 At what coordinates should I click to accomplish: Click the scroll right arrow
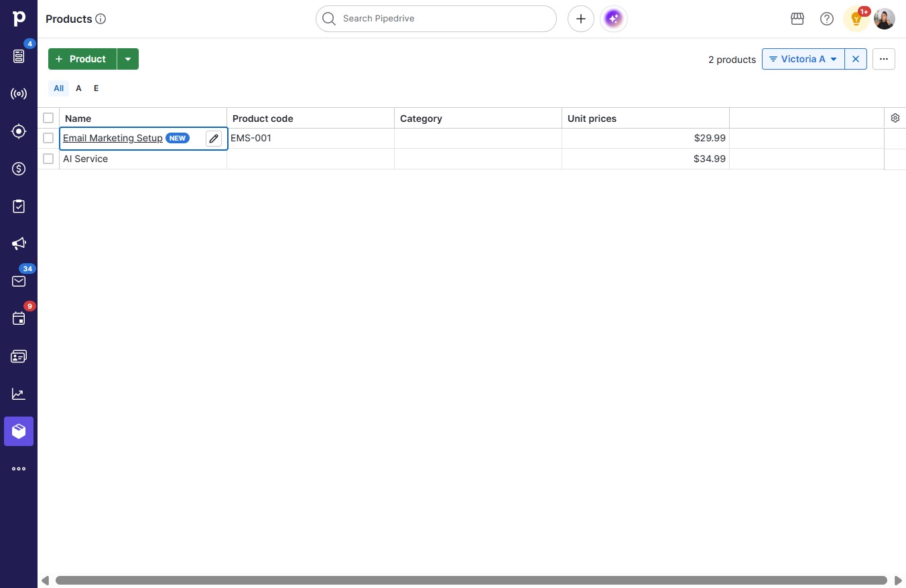(898, 581)
